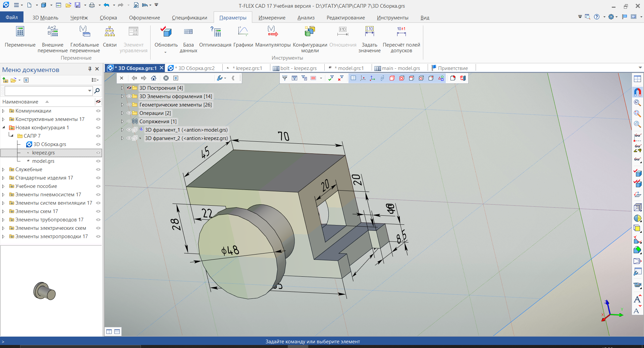644x348 pixels.
Task: Expand 3D фрагмент_2 node
Action: (x=122, y=138)
